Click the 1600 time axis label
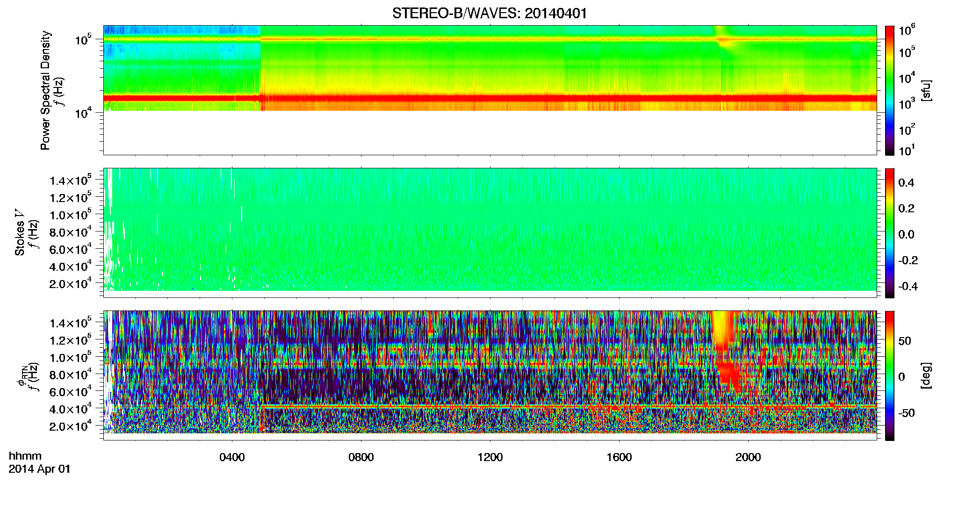 coord(619,457)
